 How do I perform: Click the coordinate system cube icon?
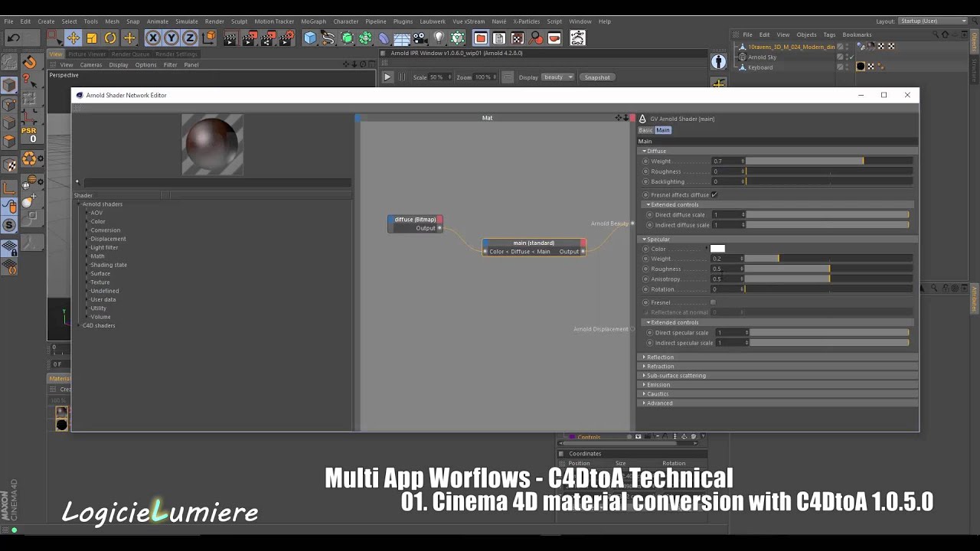pyautogui.click(x=209, y=37)
